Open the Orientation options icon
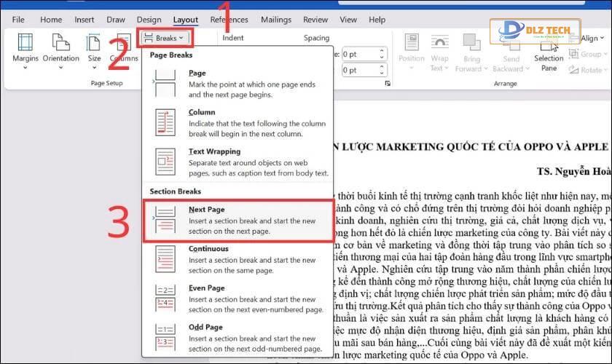 pyautogui.click(x=60, y=42)
